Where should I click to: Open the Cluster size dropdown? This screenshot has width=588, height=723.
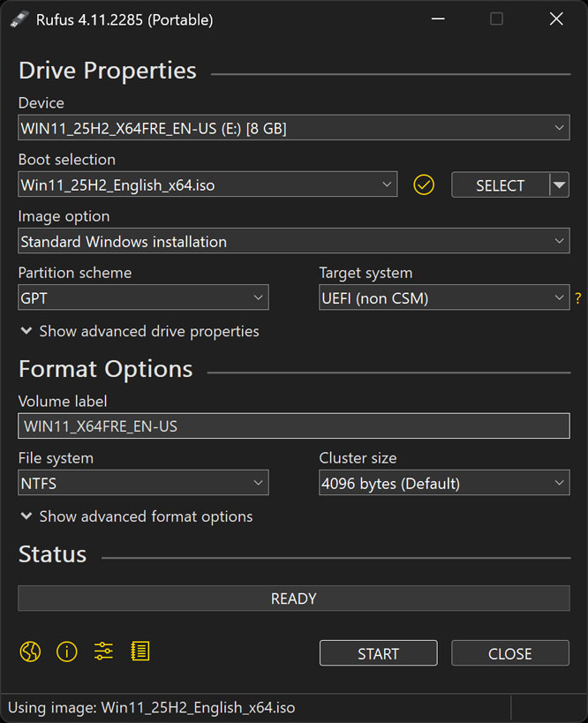[443, 484]
